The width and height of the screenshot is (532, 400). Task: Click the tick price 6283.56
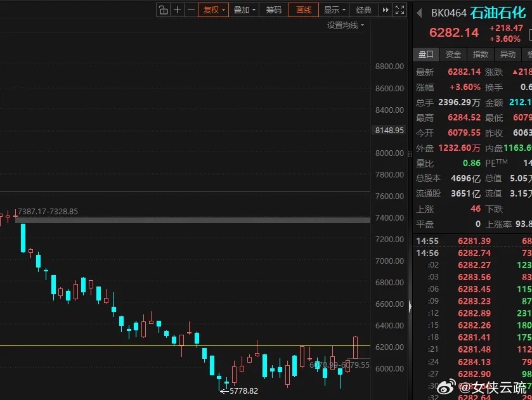pyautogui.click(x=474, y=277)
